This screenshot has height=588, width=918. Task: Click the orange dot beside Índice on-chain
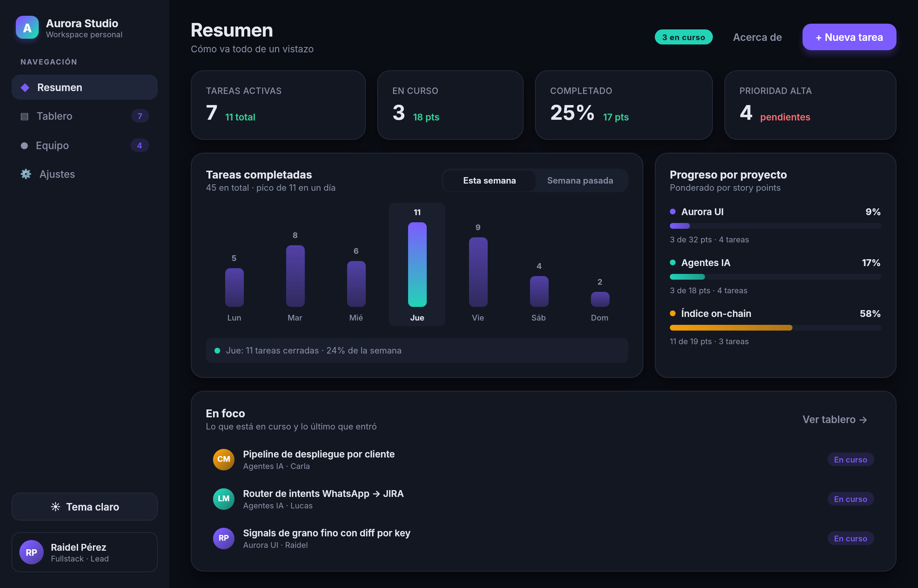[673, 313]
